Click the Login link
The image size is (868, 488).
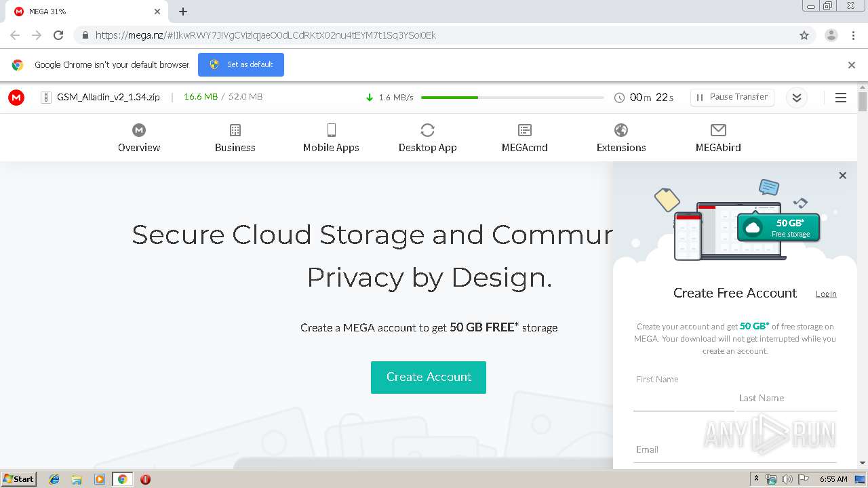tap(826, 293)
